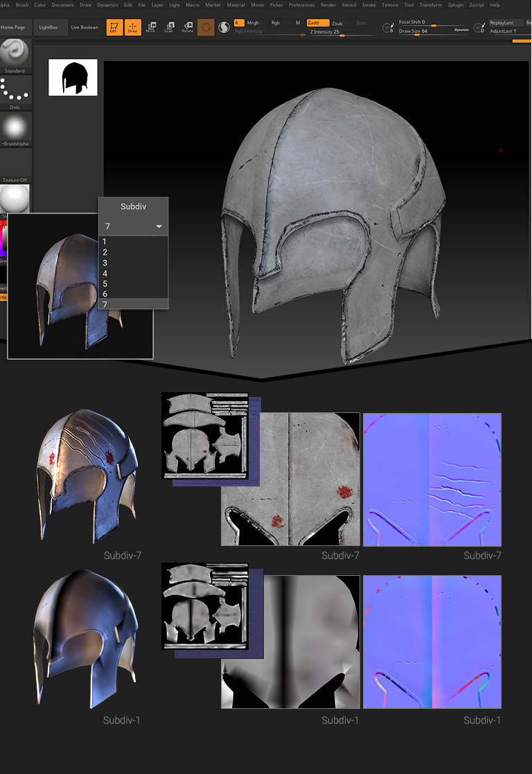Click the Draw mode button
Screen dimensions: 532x774
pos(132,28)
